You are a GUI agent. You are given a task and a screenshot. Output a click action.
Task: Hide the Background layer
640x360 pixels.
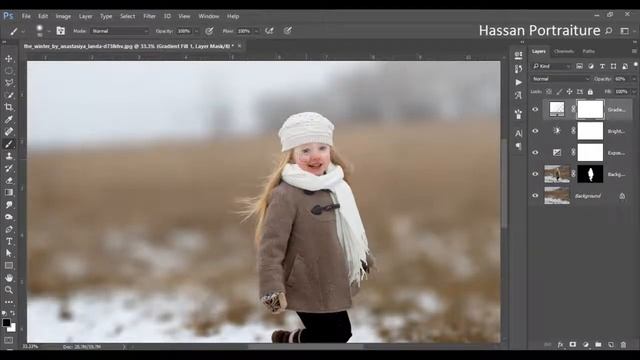[x=535, y=196]
